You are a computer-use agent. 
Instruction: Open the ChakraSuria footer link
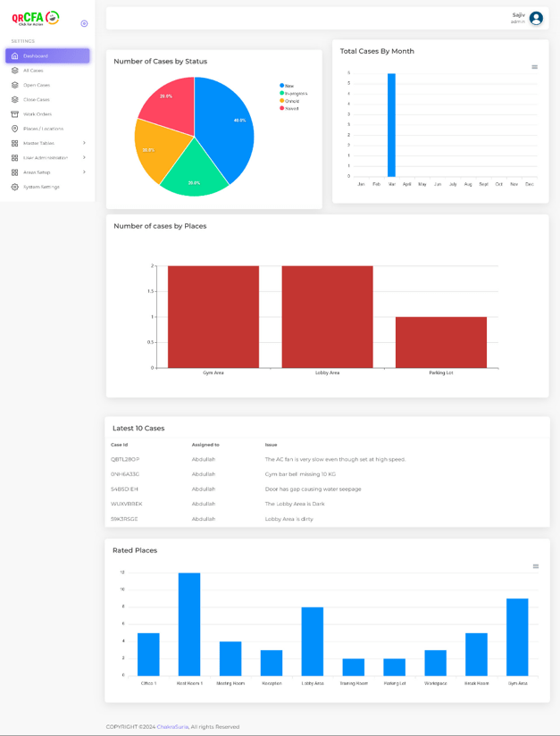172,726
